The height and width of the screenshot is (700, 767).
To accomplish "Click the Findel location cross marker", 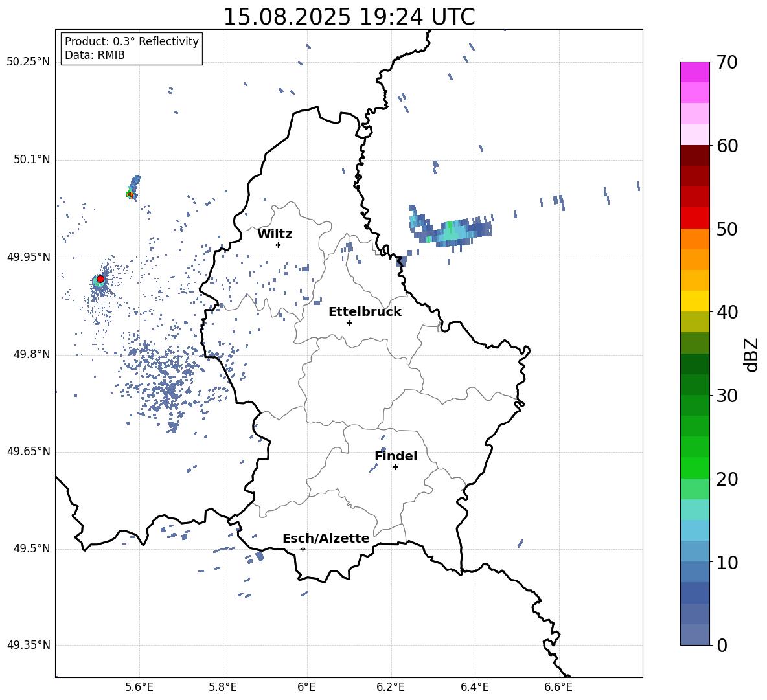I will 395,468.
